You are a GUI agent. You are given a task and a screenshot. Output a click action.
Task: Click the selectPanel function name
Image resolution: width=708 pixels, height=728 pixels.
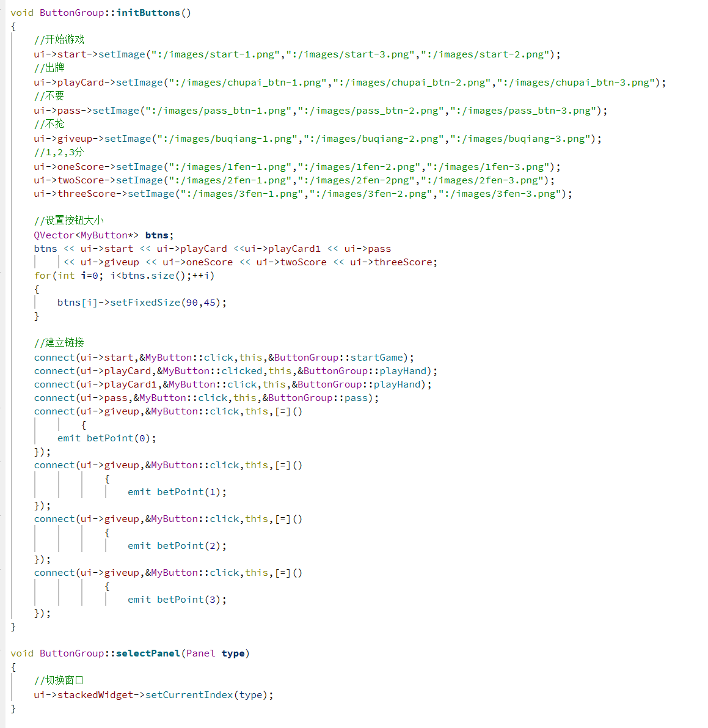click(x=148, y=653)
